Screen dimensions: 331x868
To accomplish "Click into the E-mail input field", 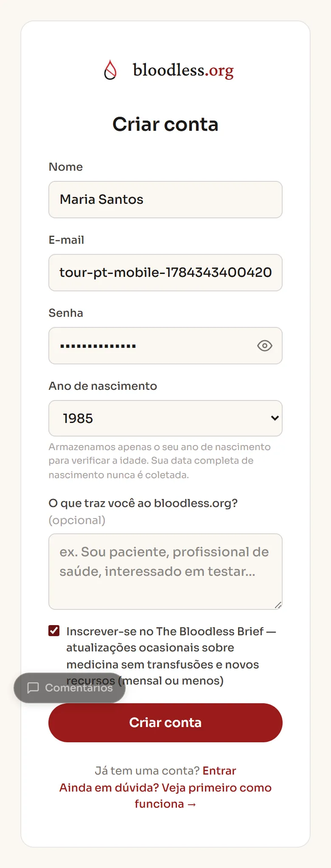I will [165, 273].
